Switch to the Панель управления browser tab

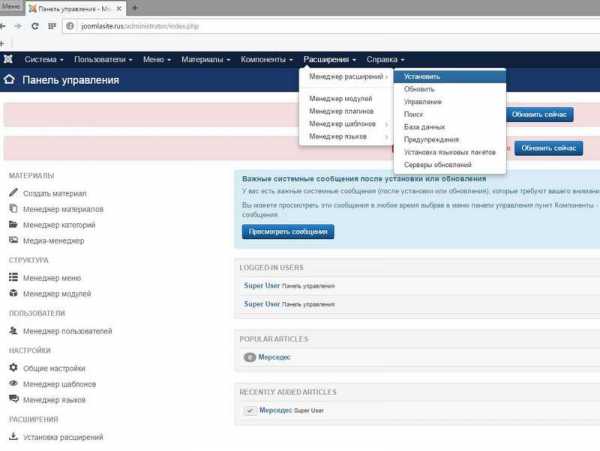[x=75, y=8]
